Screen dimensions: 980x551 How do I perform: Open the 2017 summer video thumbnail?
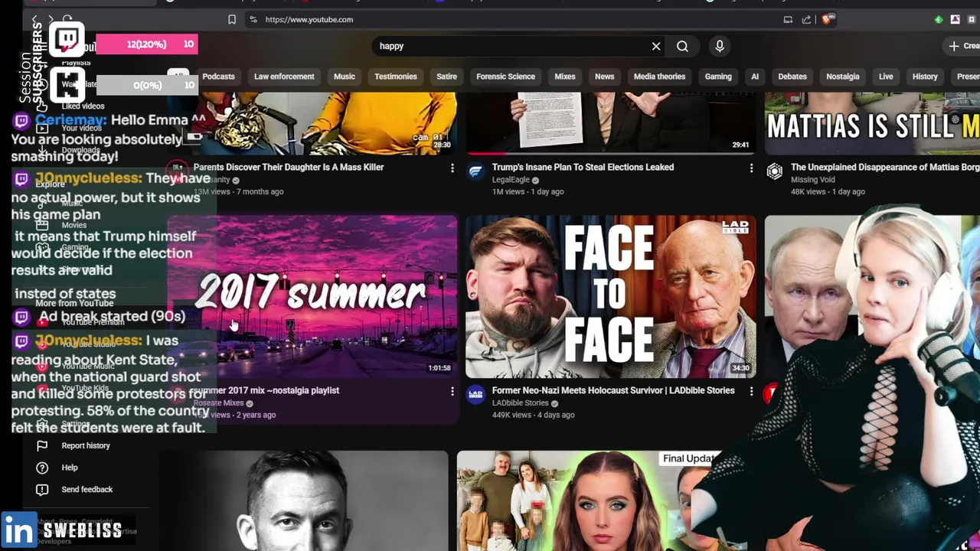pos(312,296)
